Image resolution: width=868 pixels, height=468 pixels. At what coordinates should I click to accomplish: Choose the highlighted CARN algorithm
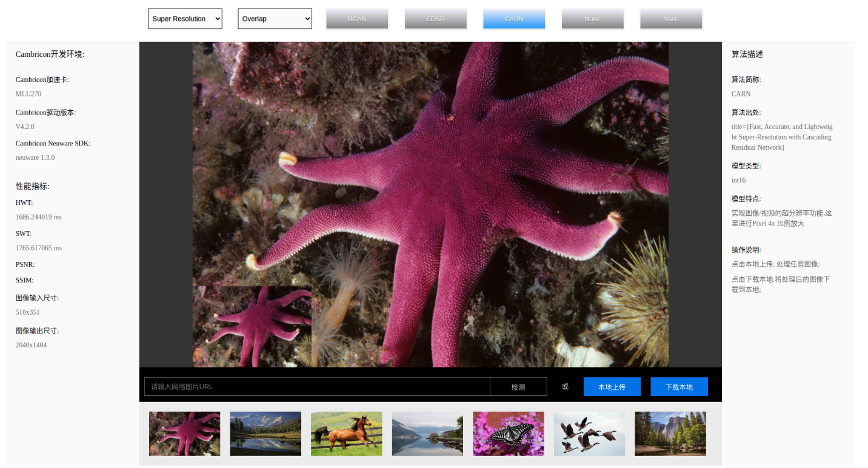coord(514,19)
